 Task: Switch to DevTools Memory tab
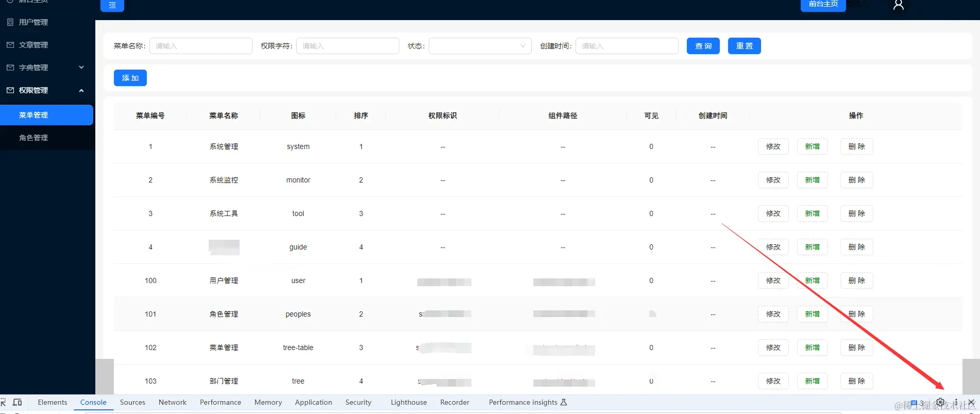tap(268, 402)
